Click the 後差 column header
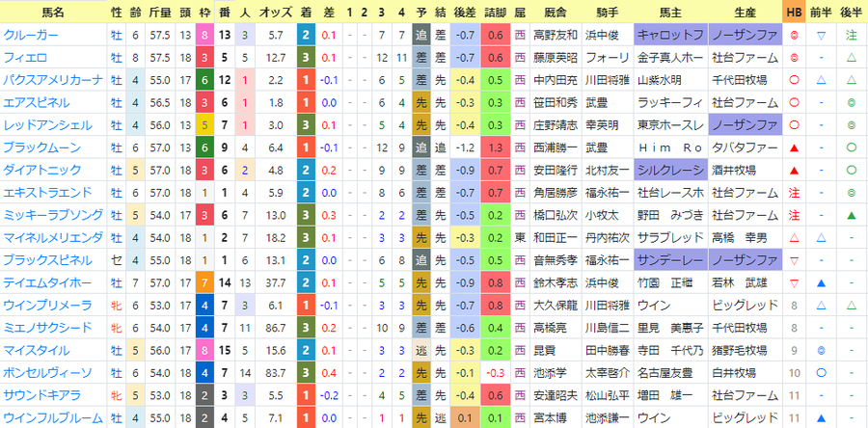The height and width of the screenshot is (428, 868). tap(465, 12)
